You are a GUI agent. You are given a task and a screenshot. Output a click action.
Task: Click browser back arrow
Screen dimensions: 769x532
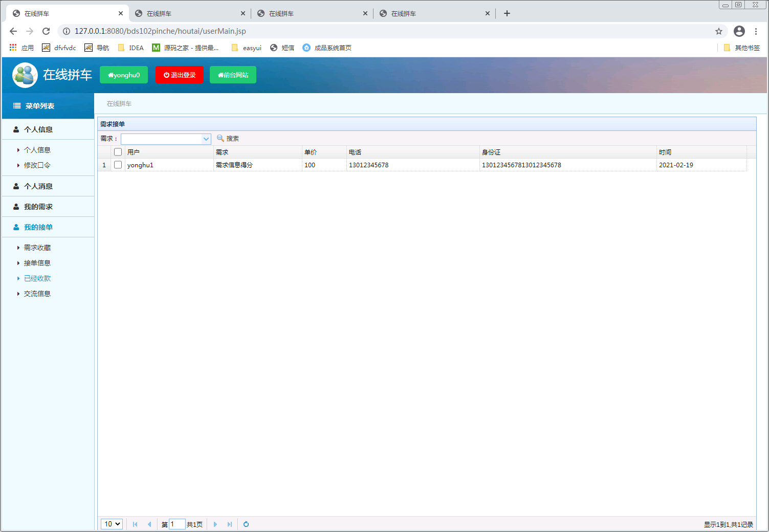13,31
